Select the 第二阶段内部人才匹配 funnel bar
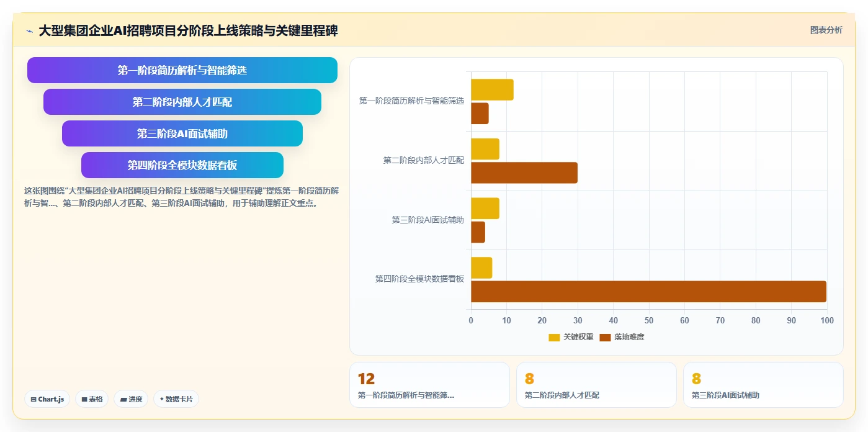The image size is (868, 432). (x=182, y=102)
